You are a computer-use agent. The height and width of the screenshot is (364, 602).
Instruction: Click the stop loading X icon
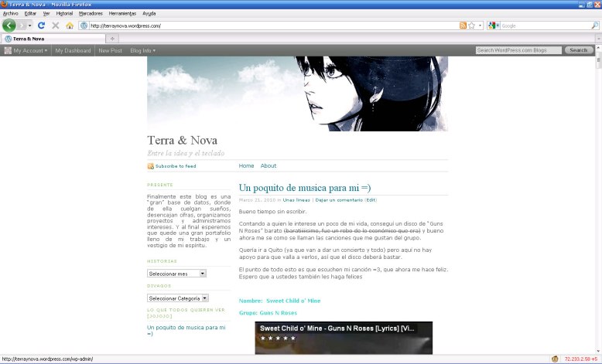pos(56,26)
